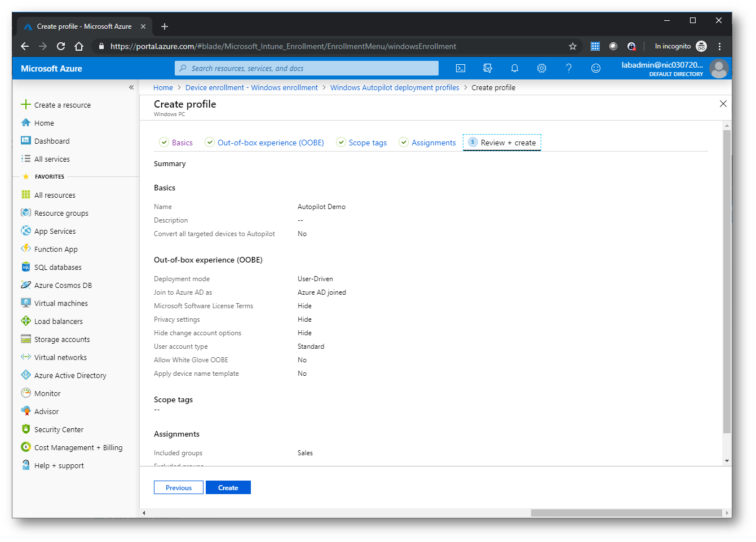Go to Home breadcrumb link
The image size is (756, 542).
163,87
